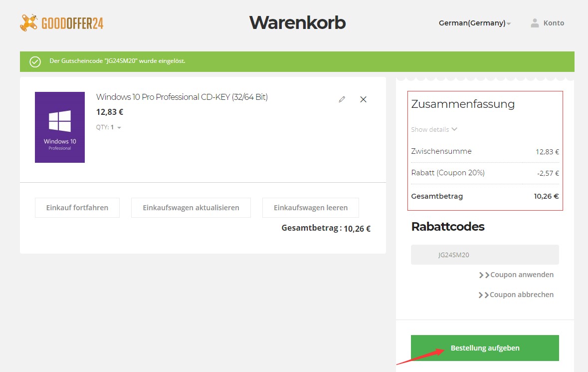This screenshot has height=372, width=588.
Task: Click Einkaufswagen leeren button
Action: coord(311,208)
